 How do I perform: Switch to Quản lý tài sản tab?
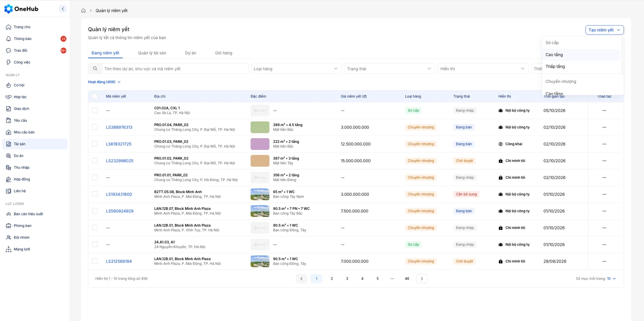click(x=152, y=53)
